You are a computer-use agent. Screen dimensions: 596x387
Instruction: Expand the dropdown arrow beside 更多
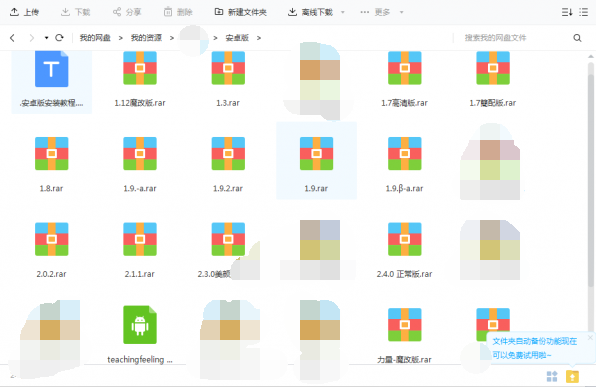tap(401, 12)
